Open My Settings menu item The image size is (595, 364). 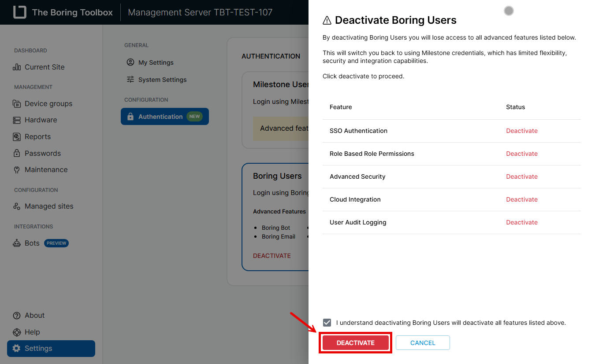(156, 63)
